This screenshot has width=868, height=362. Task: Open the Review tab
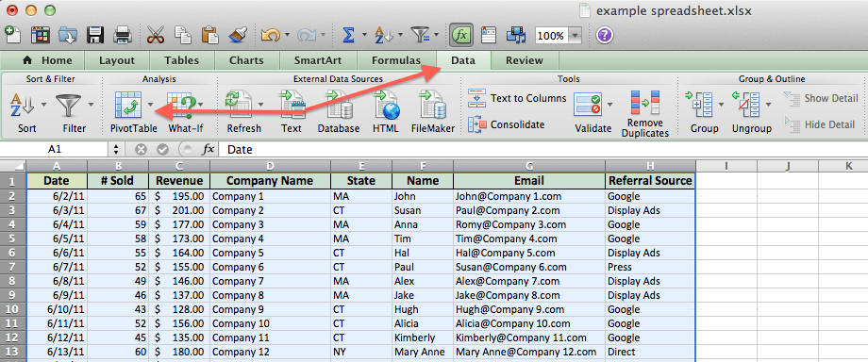tap(525, 61)
